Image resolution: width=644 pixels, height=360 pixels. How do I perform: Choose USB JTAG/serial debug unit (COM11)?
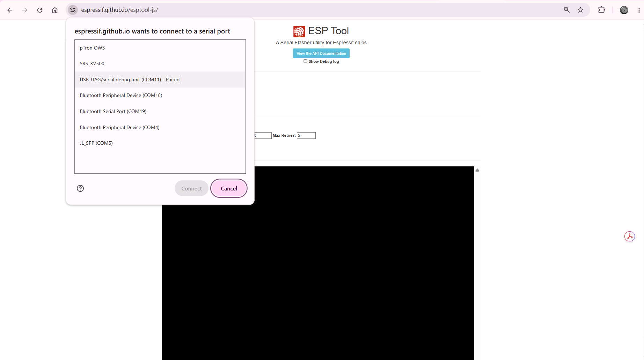point(160,80)
